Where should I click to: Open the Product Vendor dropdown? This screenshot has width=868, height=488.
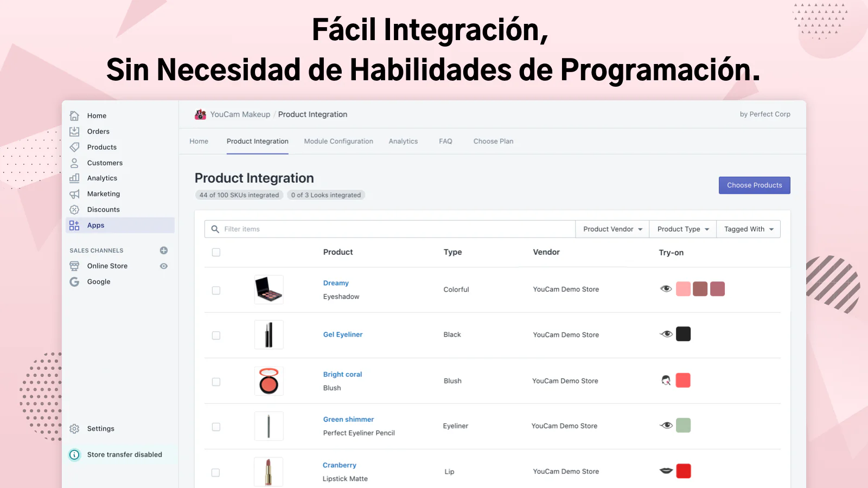click(x=612, y=229)
